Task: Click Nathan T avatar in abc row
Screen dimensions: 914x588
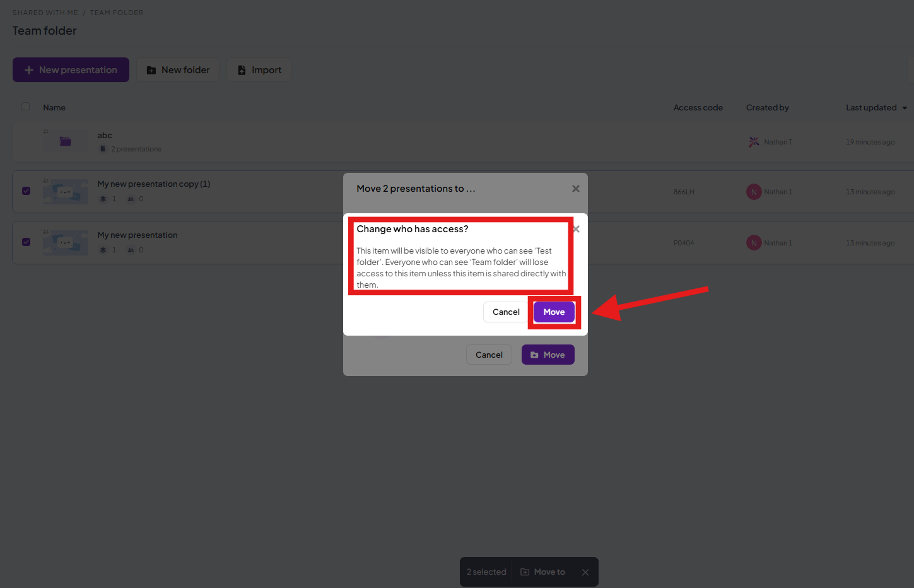Action: 754,142
